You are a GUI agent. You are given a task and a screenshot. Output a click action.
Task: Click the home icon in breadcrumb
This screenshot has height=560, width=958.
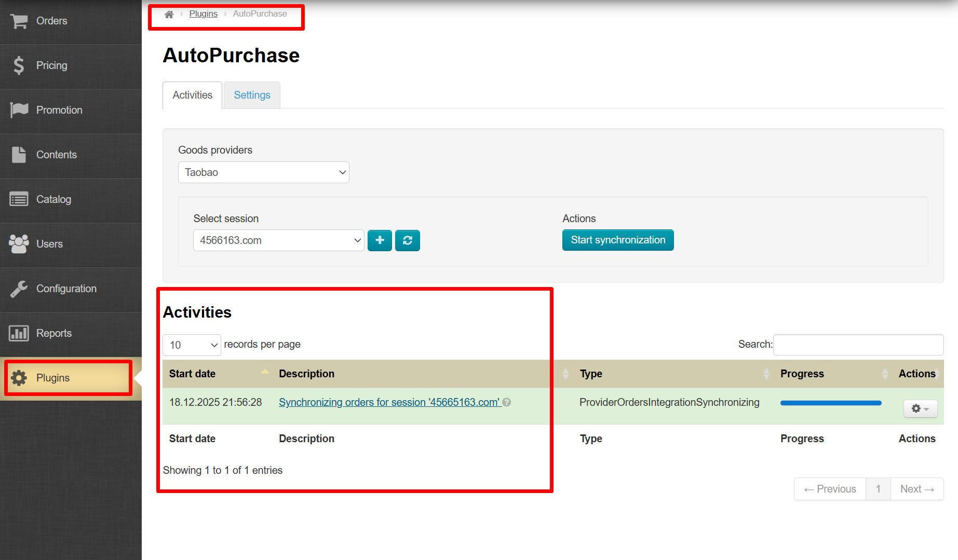click(x=169, y=14)
